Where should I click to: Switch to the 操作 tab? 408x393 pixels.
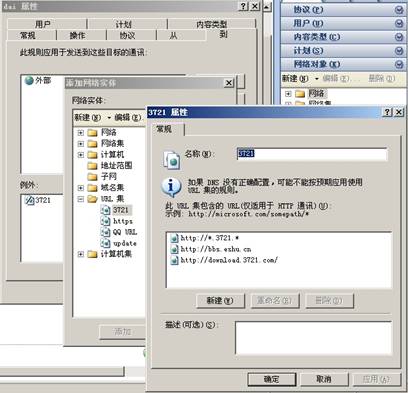coord(81,35)
